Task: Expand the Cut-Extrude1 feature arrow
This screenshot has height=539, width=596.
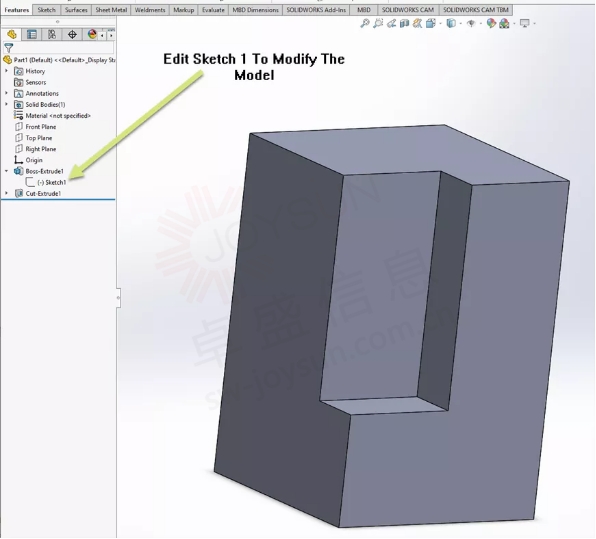Action: point(6,193)
